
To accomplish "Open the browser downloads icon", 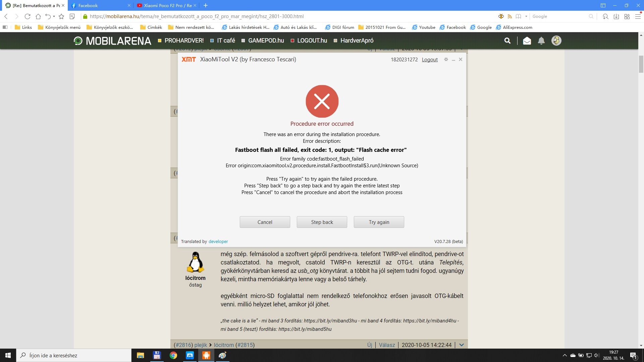I will (616, 16).
